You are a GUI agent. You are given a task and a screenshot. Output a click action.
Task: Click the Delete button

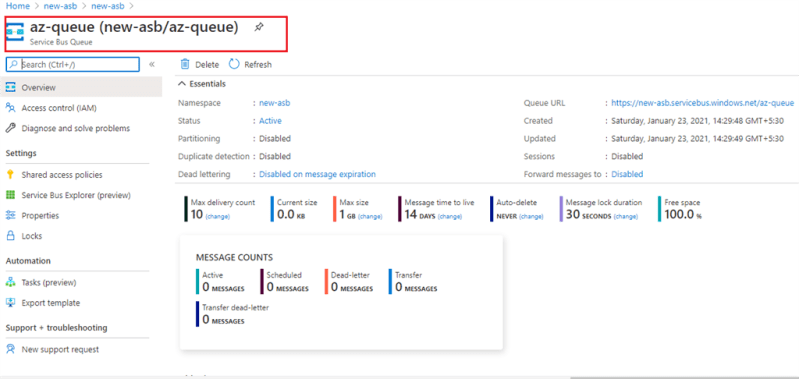click(x=200, y=65)
